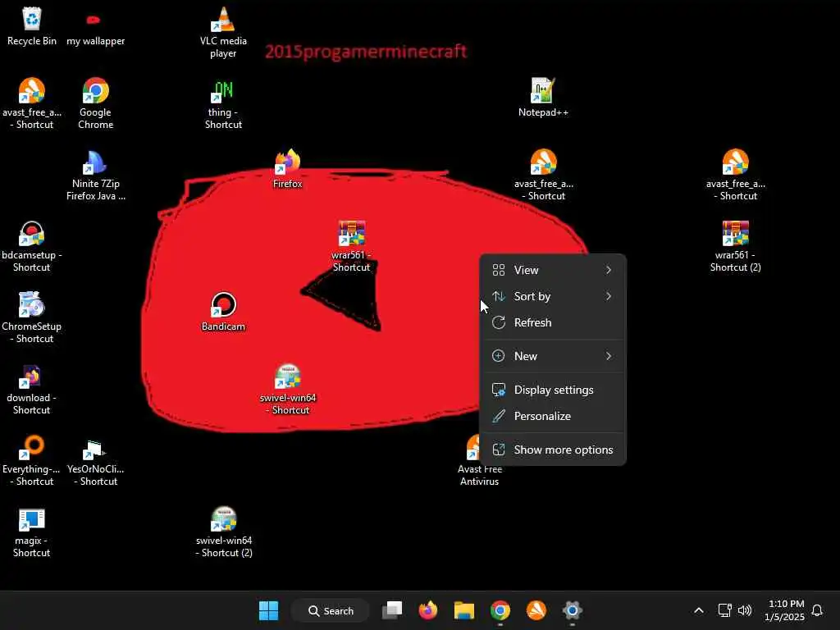Select the bdcamsetup - Shortcut icon
The image size is (840, 630).
point(32,246)
